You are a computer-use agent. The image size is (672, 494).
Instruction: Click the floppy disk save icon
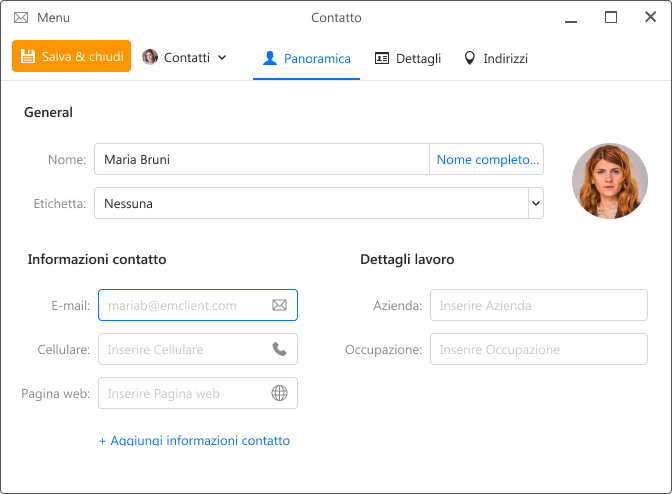pos(28,57)
